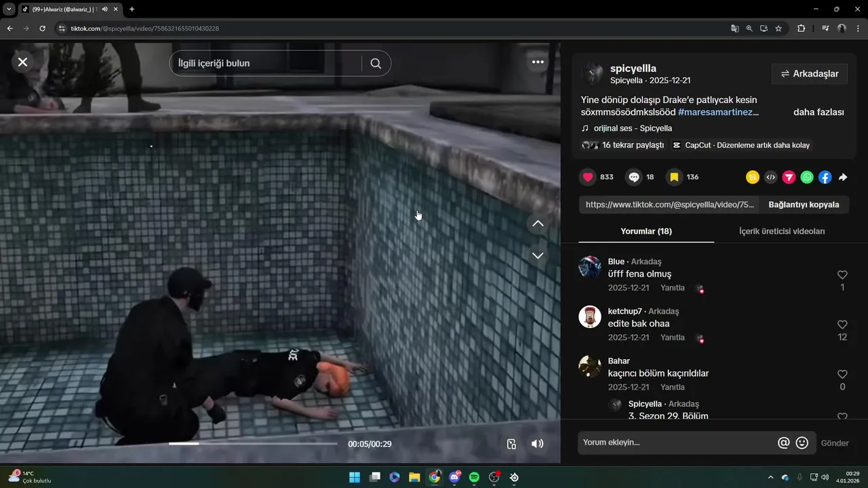
Task: Mute the video with speaker icon
Action: pos(537,444)
